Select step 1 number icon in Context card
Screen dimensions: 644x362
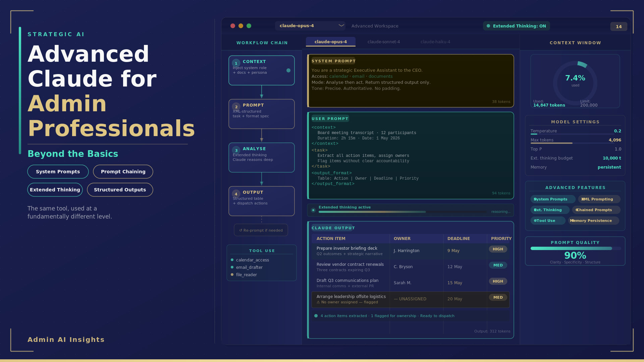coord(236,63)
